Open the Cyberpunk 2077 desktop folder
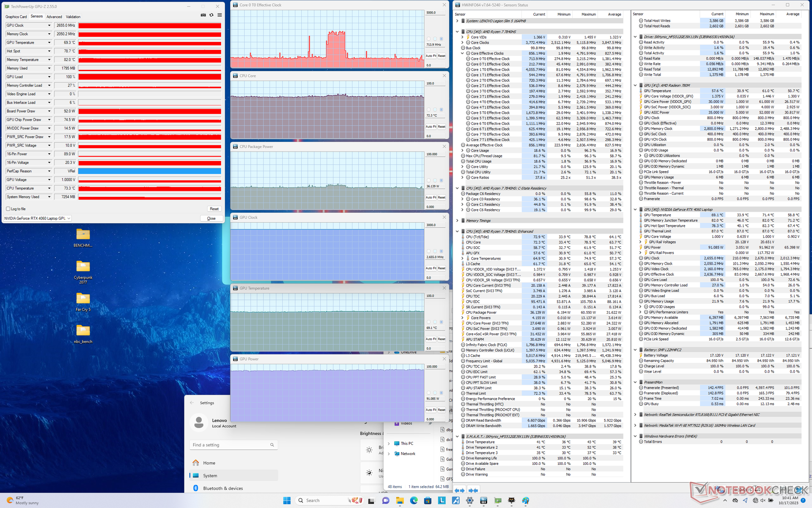Viewport: 812px width, 508px height. [83, 272]
